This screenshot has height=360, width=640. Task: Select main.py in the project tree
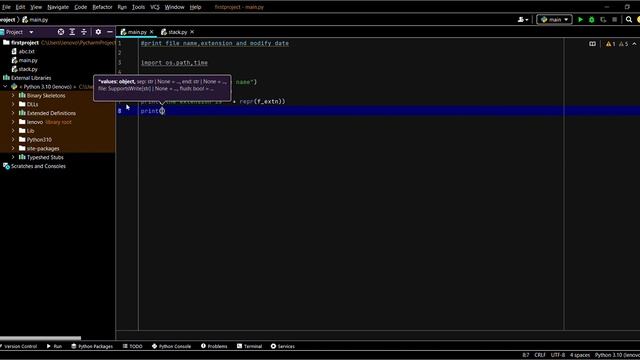28,60
